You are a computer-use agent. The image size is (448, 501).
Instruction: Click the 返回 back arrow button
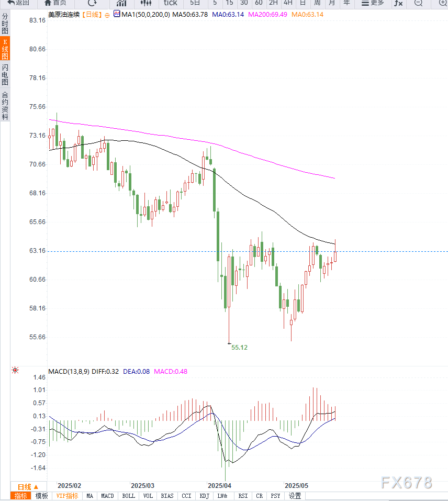pos(18,3)
